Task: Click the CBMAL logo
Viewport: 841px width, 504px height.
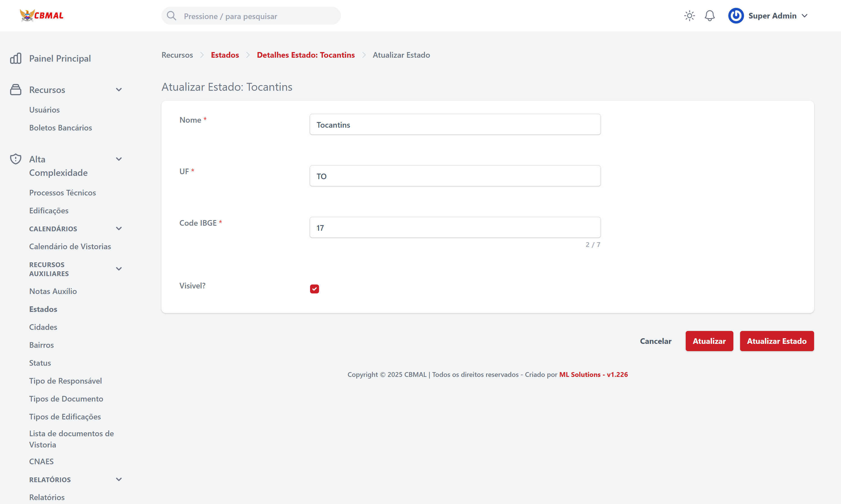Action: point(41,16)
